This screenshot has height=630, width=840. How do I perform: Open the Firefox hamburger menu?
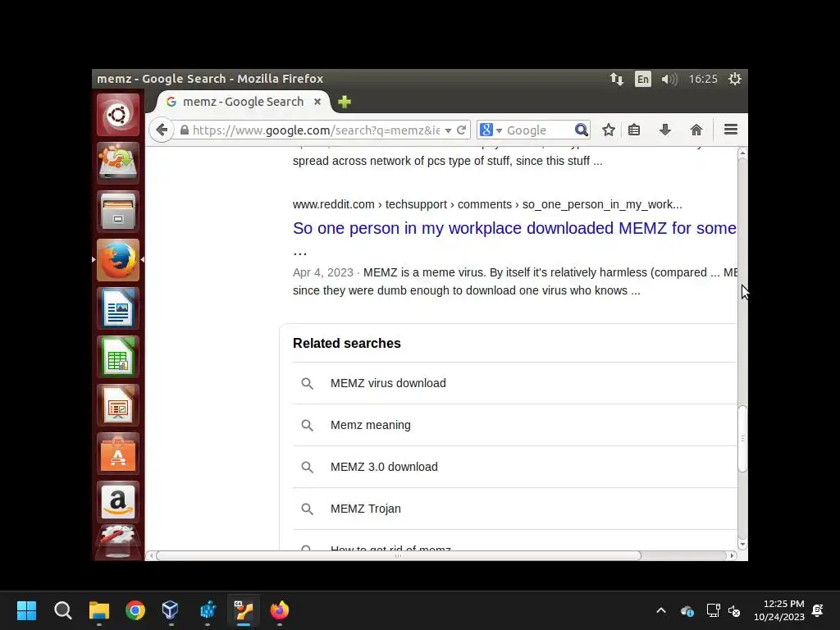(x=731, y=130)
